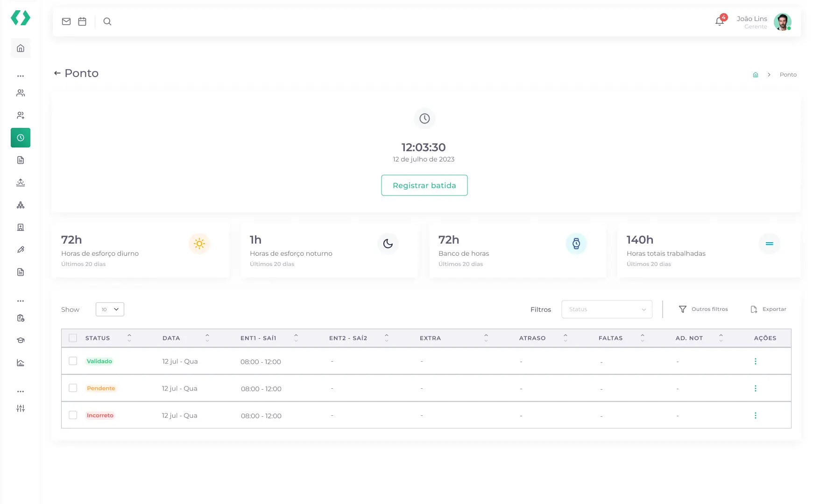Viewport: 813px width, 504px height.
Task: Click the back arrow next to Ponto
Action: (57, 73)
